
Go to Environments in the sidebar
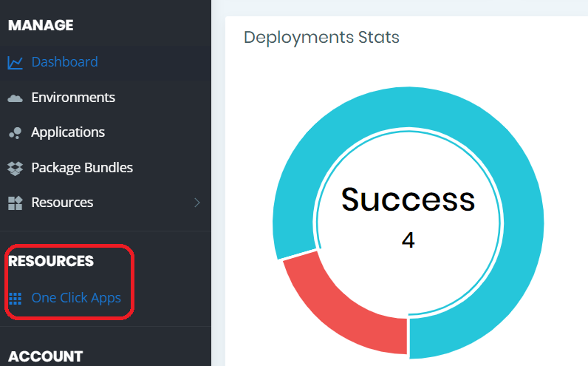[x=73, y=98]
